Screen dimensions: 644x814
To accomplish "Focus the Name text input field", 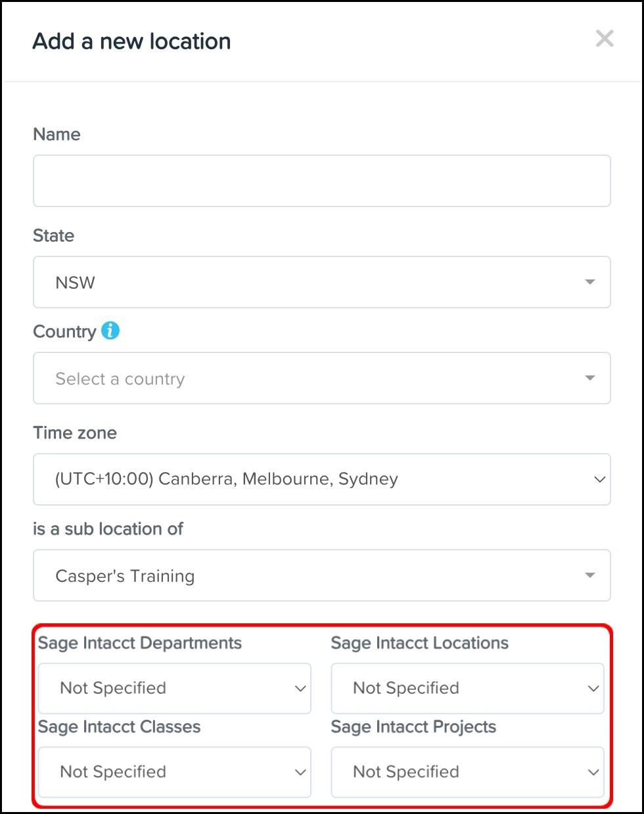I will tap(322, 181).
